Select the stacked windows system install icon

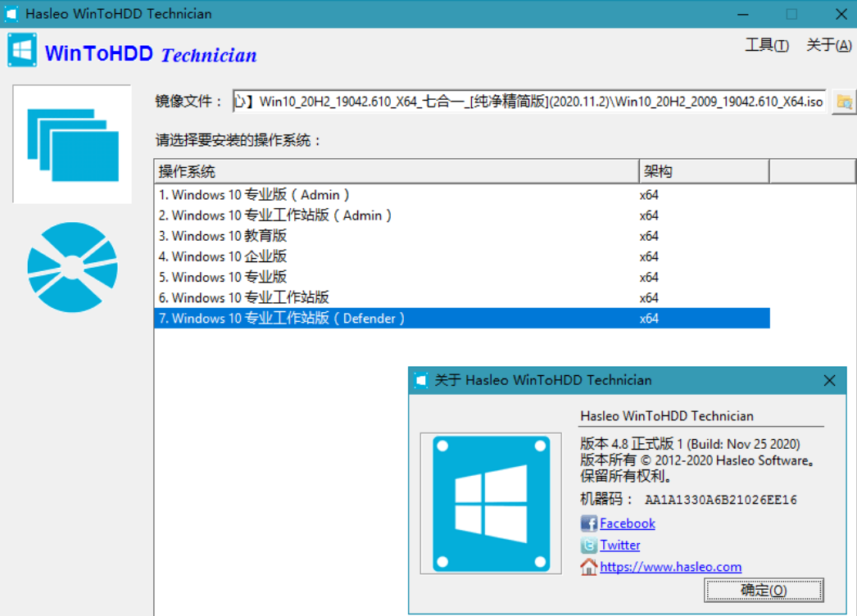pyautogui.click(x=72, y=144)
